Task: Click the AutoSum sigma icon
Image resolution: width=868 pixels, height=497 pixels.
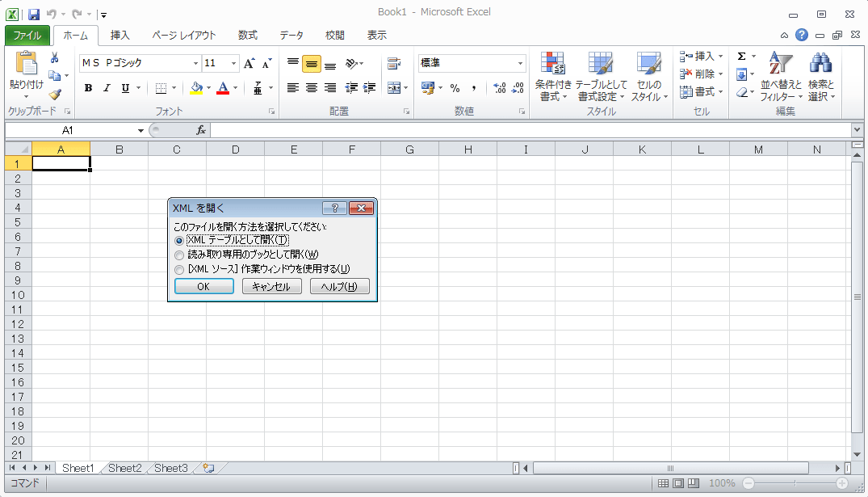Action: pos(742,56)
